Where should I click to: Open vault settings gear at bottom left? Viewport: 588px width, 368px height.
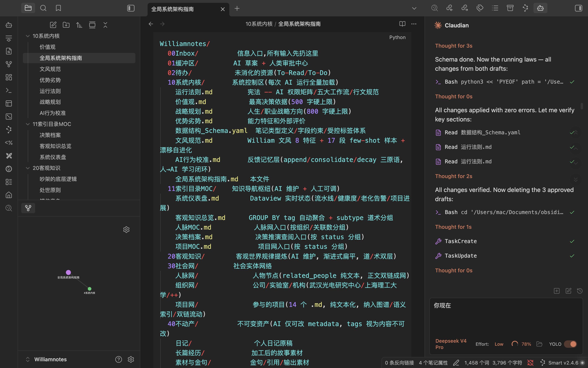[131, 359]
